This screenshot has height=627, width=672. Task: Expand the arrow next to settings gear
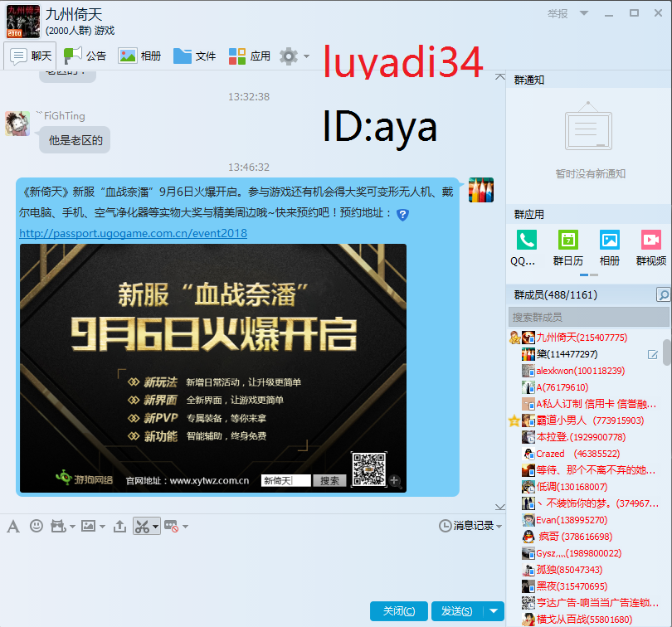[306, 56]
